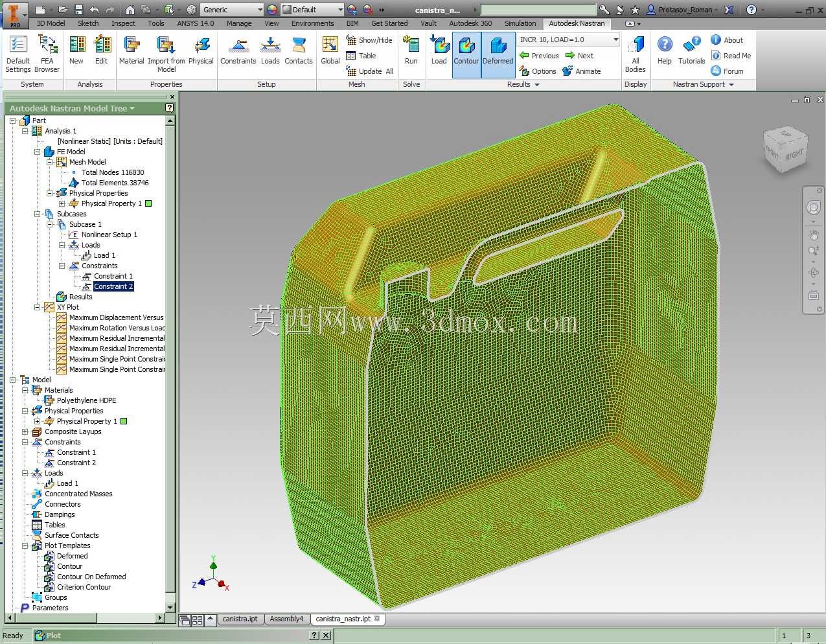The width and height of the screenshot is (826, 644).
Task: Run the Nastran solver
Action: click(x=411, y=50)
